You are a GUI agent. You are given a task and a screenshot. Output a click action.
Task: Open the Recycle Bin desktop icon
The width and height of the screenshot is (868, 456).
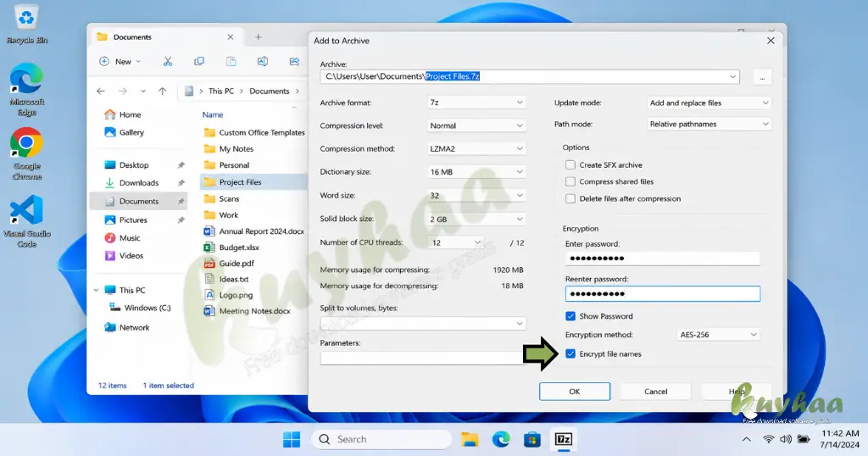(x=26, y=25)
